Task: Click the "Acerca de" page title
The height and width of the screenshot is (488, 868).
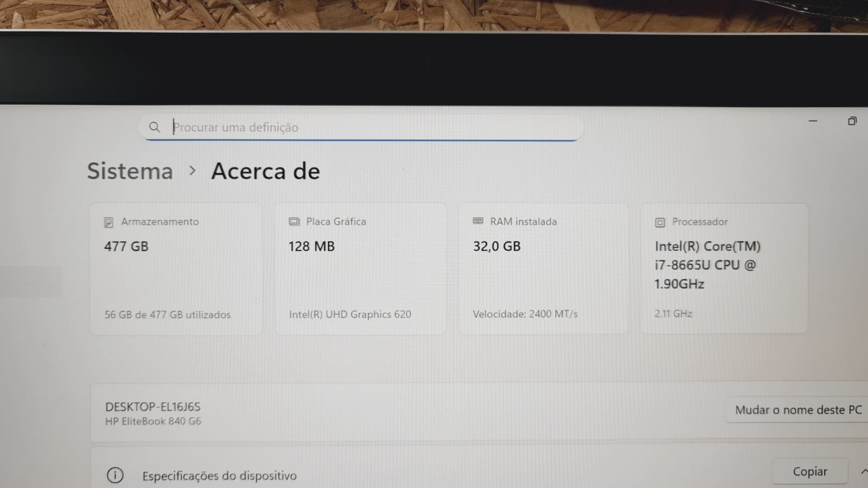Action: [266, 171]
